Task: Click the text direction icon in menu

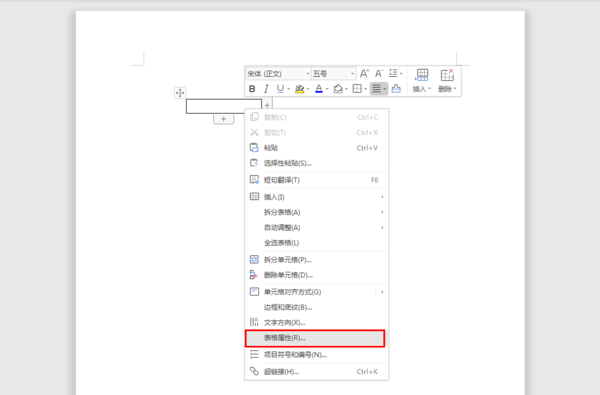Action: click(254, 322)
